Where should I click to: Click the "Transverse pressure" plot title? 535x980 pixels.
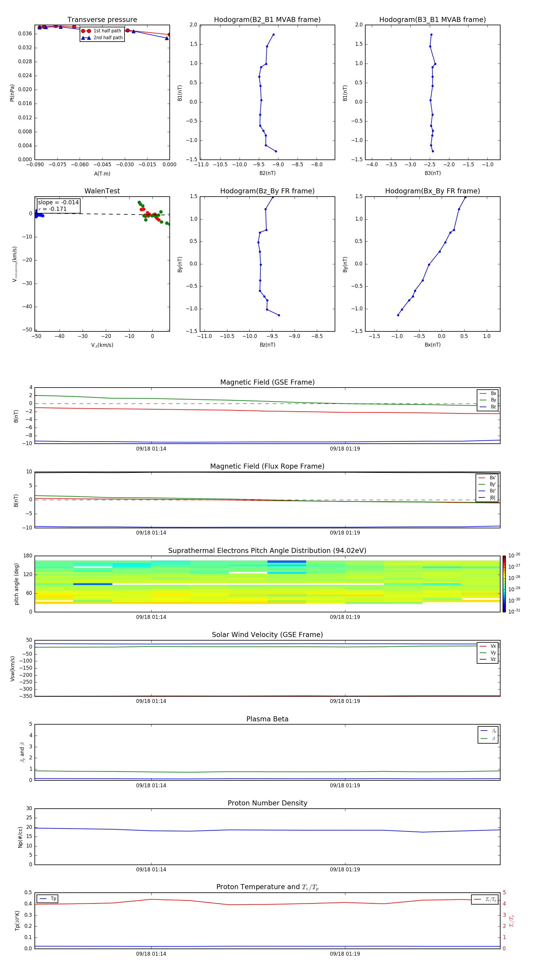(x=102, y=20)
